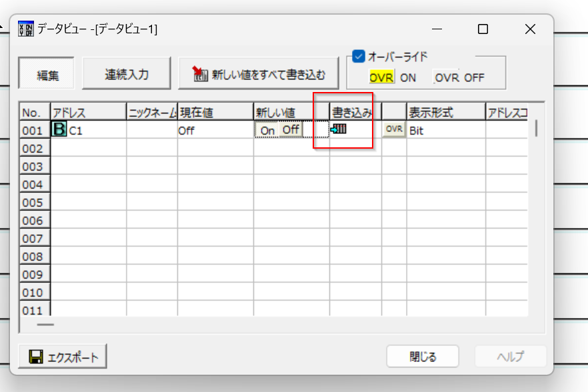Select row header 008
Screen dimensions: 588x392
(35, 256)
